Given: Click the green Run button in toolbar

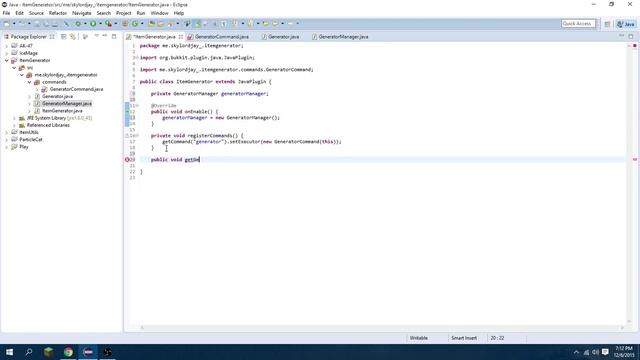Looking at the screenshot, I should [93, 24].
